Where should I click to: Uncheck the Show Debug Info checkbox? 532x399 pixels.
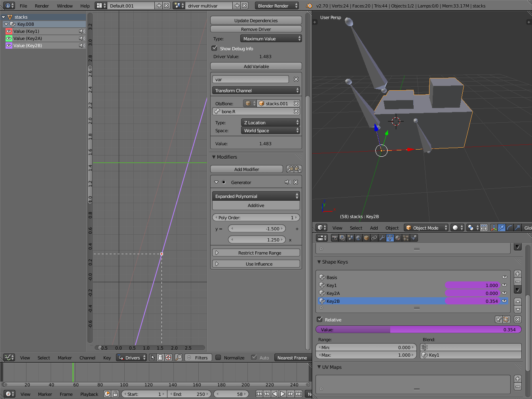tap(214, 48)
